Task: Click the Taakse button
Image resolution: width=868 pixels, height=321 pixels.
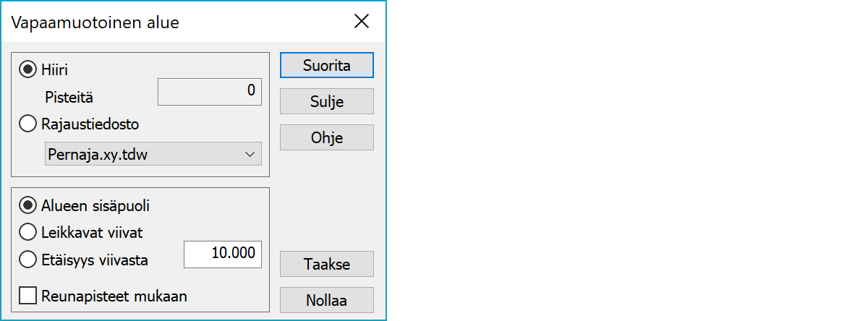Action: [x=326, y=264]
